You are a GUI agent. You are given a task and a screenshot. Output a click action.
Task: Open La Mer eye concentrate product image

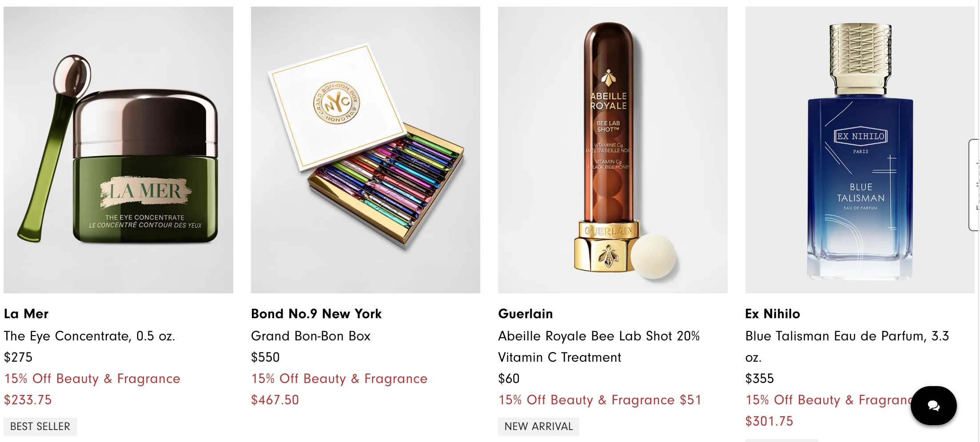(118, 150)
